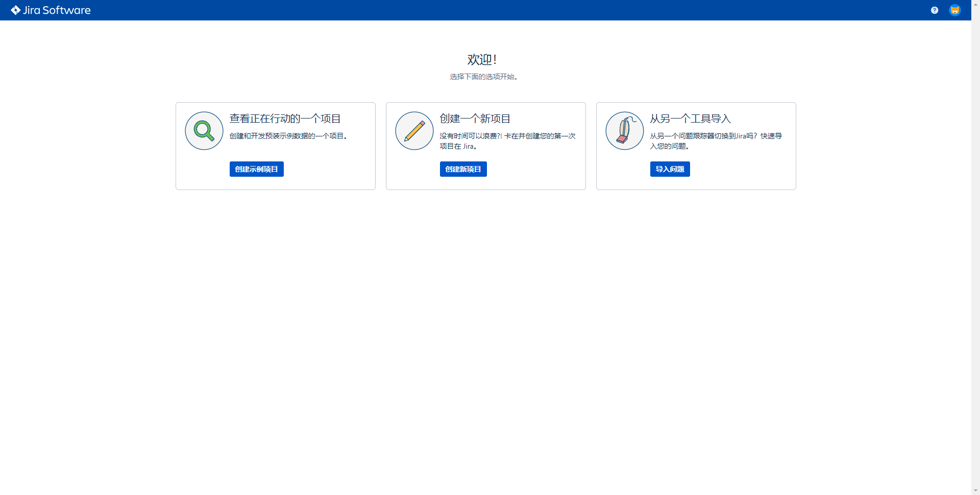This screenshot has width=980, height=495.
Task: Click description starting 从另一个问题跟踪器切换到Jira
Action: (x=716, y=141)
